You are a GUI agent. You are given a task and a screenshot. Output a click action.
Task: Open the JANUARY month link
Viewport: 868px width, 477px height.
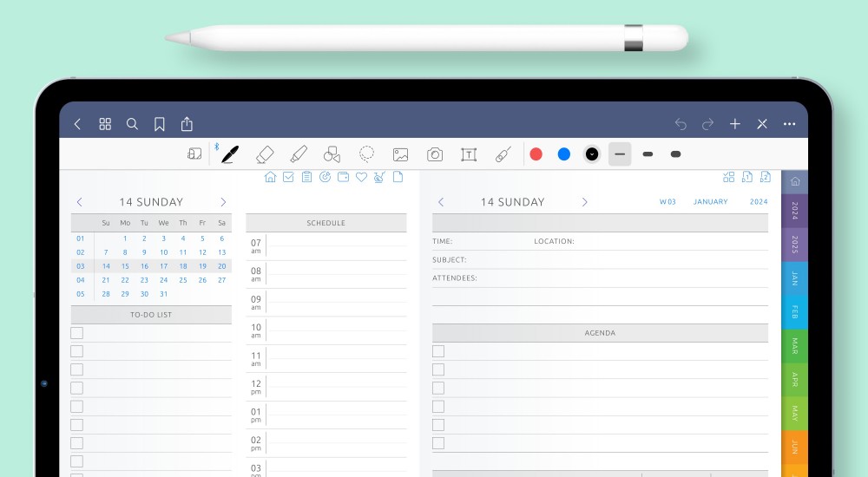click(x=710, y=202)
